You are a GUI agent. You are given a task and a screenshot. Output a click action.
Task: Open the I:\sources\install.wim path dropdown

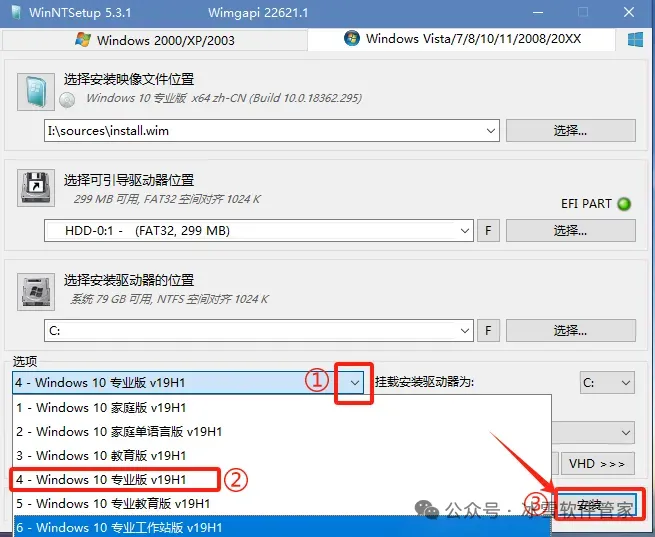tap(491, 131)
